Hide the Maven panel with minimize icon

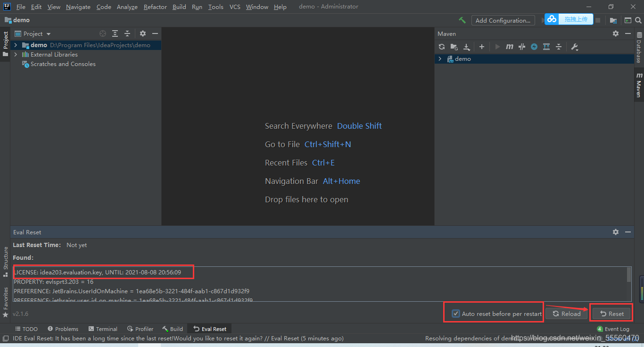628,33
